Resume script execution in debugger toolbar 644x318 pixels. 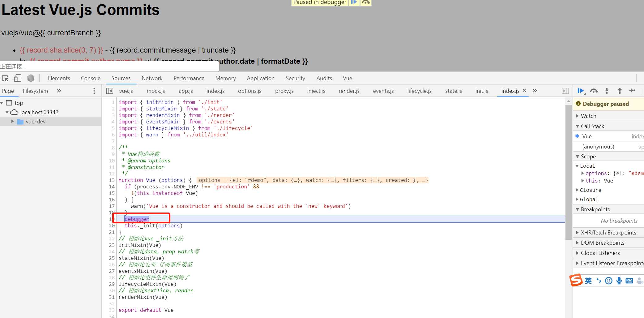click(581, 91)
